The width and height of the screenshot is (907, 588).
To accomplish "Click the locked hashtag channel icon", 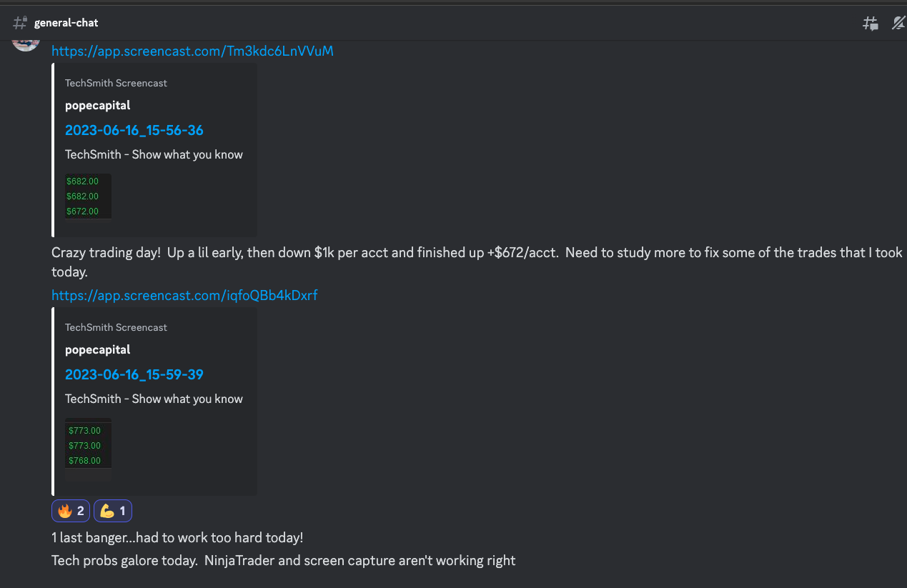I will pos(19,22).
